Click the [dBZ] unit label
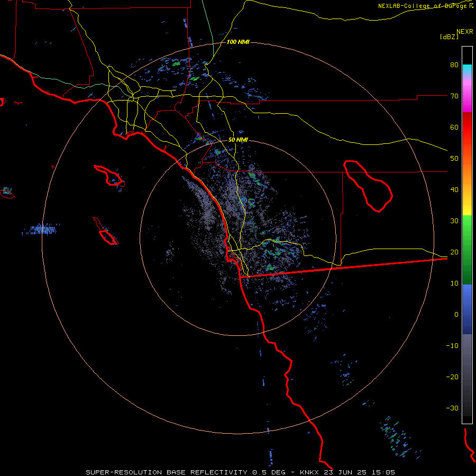Screen dimensions: 476x476 tap(449, 36)
